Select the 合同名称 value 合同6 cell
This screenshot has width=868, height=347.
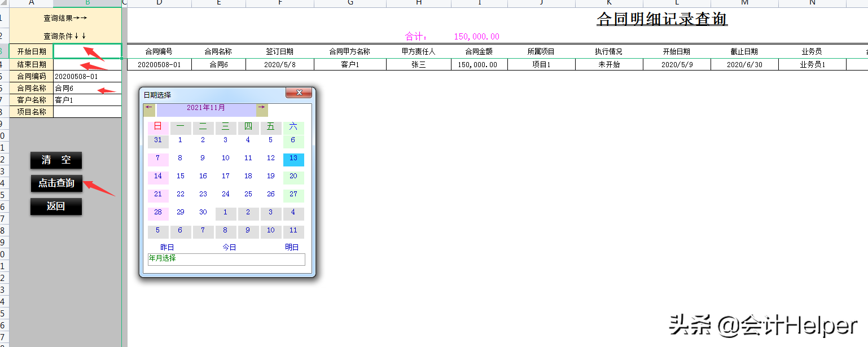pyautogui.click(x=87, y=88)
